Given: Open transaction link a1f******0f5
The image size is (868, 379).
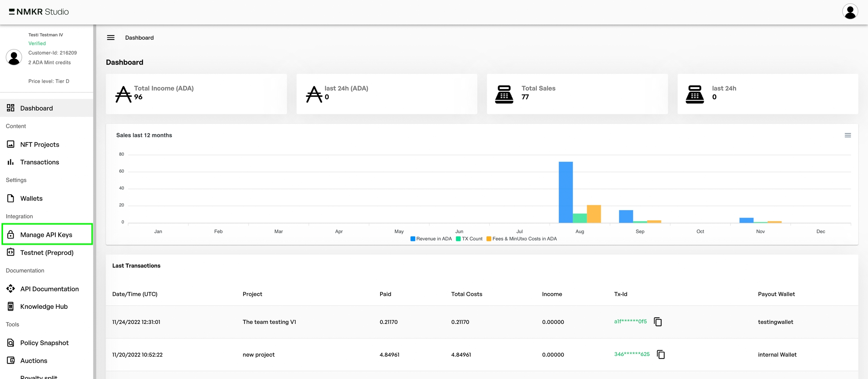Looking at the screenshot, I should 630,322.
